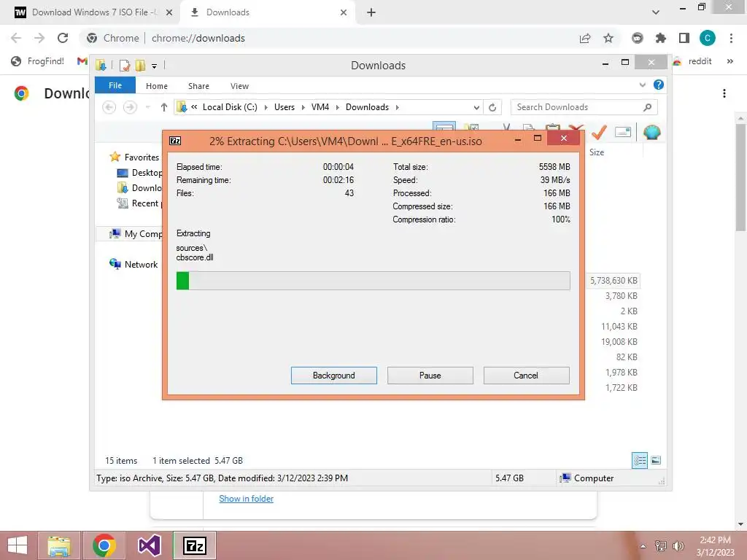Click the extraction progress bar
The height and width of the screenshot is (560, 747).
click(x=373, y=281)
